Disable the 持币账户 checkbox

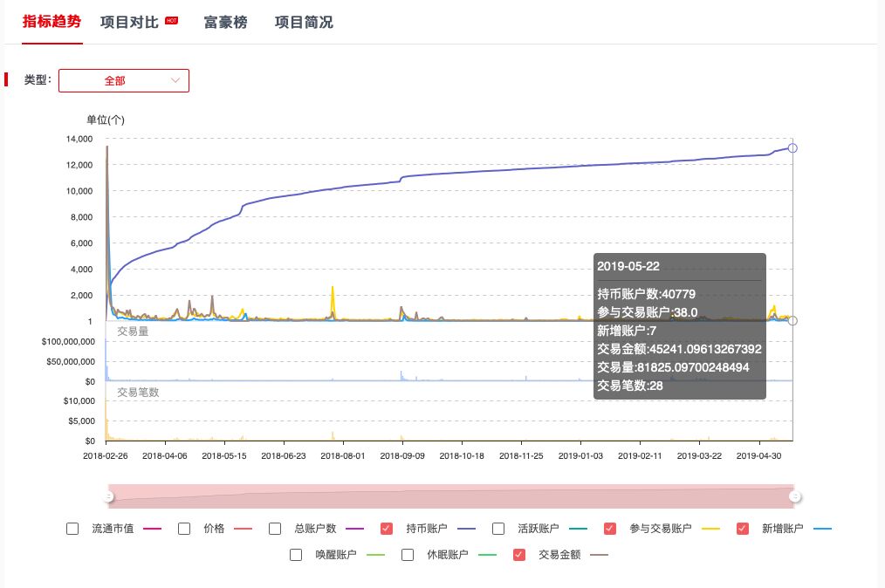(x=387, y=529)
